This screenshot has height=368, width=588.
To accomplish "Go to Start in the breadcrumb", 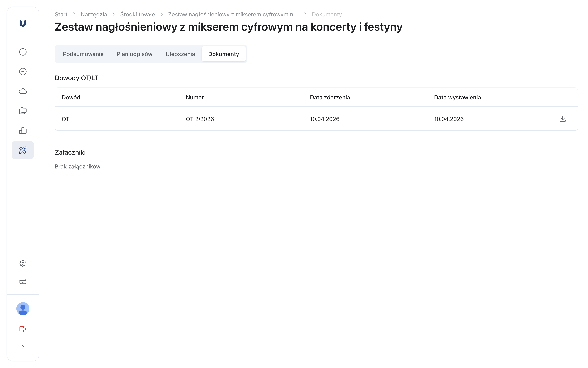I will pyautogui.click(x=61, y=14).
